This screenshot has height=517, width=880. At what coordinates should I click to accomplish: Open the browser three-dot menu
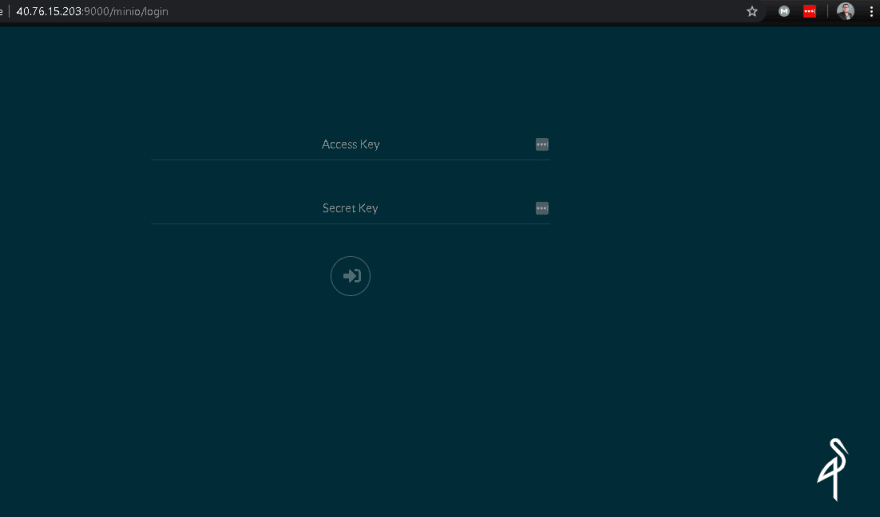(871, 11)
